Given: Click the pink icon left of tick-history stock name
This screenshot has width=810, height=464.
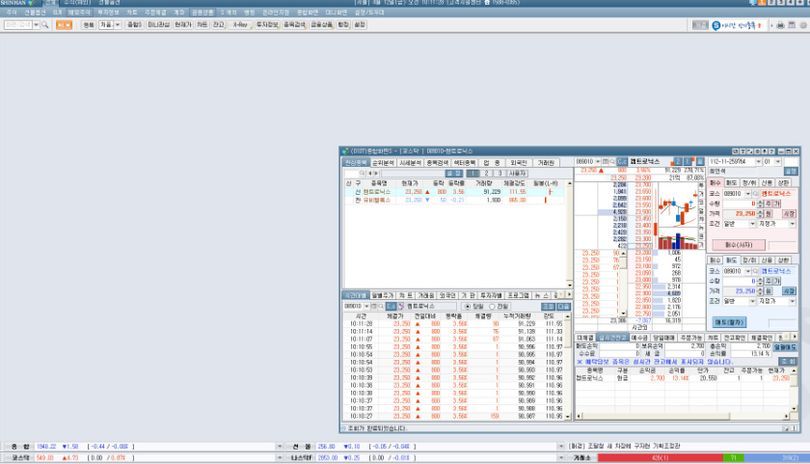Looking at the screenshot, I should tap(400, 306).
